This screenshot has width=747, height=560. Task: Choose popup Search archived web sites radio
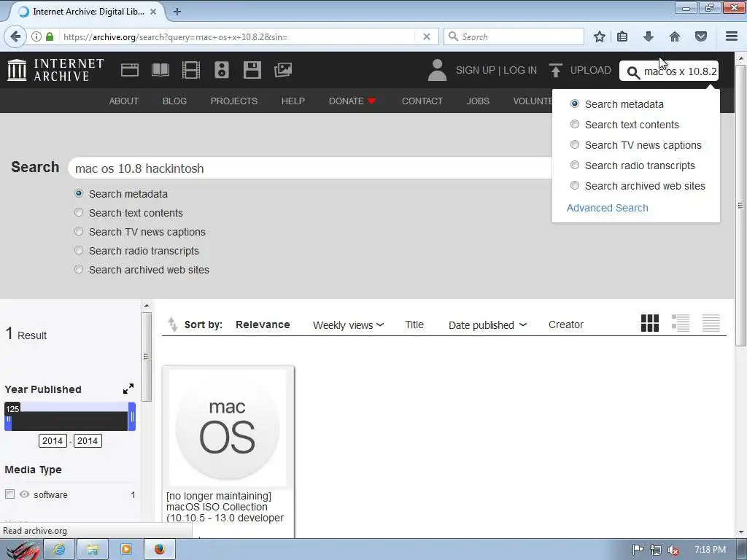pos(575,186)
